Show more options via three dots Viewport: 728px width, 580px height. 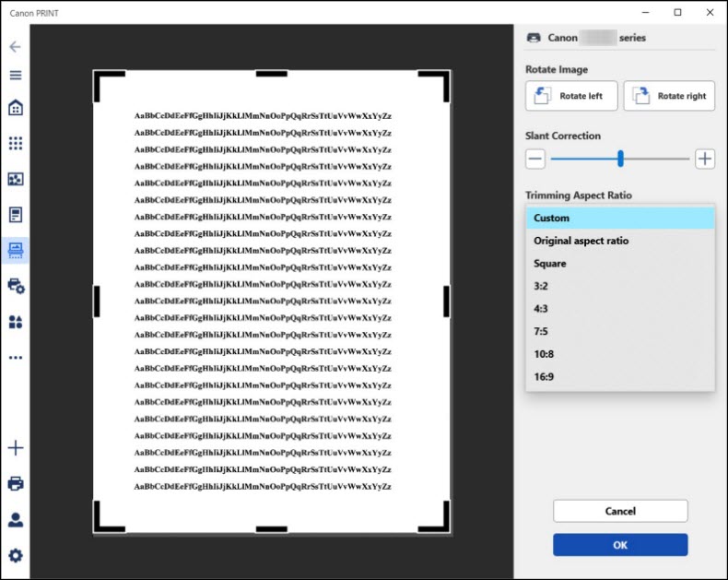point(16,358)
